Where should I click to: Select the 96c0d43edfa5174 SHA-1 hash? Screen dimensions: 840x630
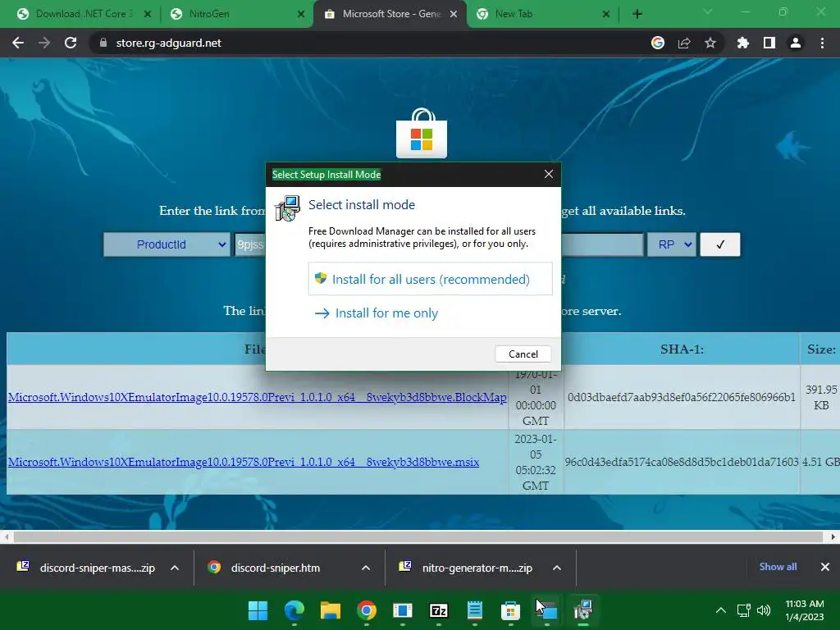click(x=682, y=462)
